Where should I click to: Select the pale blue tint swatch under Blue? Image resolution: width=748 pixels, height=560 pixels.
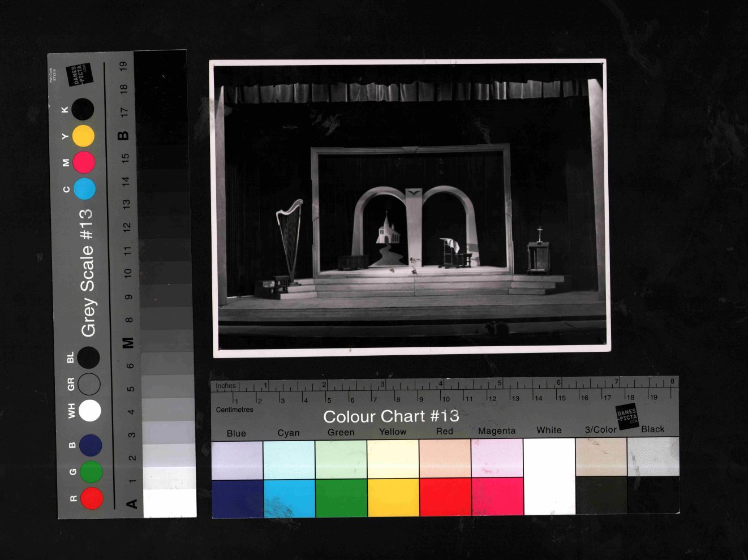[237, 460]
